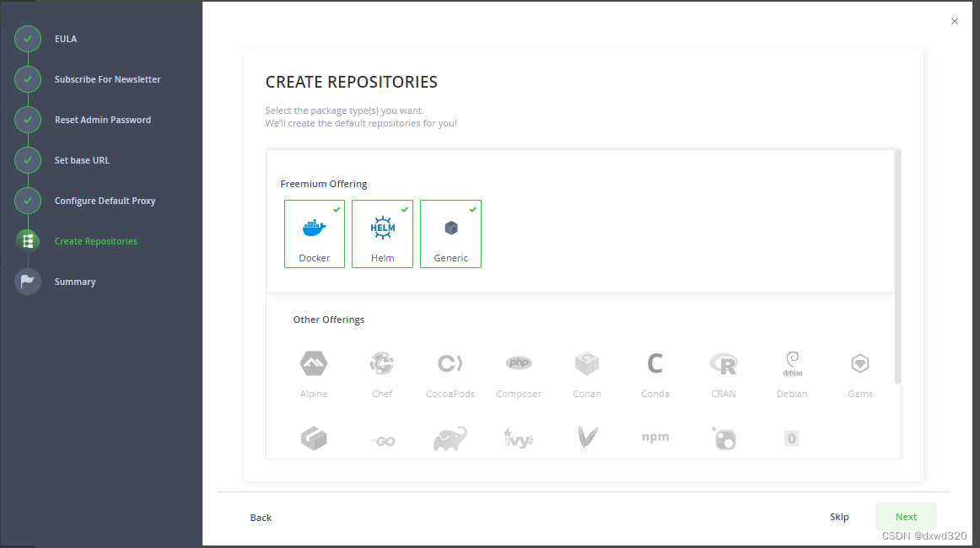This screenshot has height=548, width=980.
Task: Deselect the Docker package type tile
Action: point(315,234)
